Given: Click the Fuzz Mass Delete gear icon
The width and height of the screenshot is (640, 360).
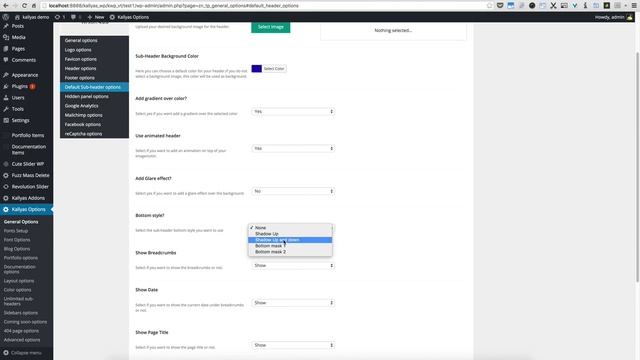Looking at the screenshot, I should pos(6,176).
